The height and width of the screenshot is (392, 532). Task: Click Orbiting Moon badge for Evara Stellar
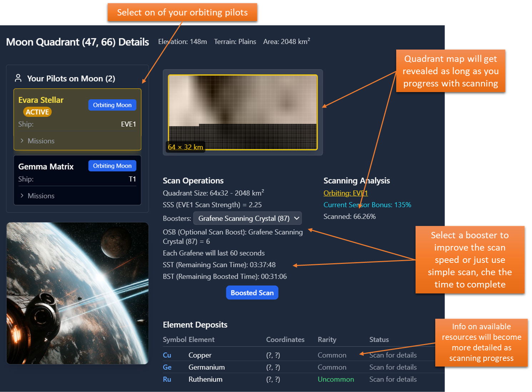click(x=112, y=105)
